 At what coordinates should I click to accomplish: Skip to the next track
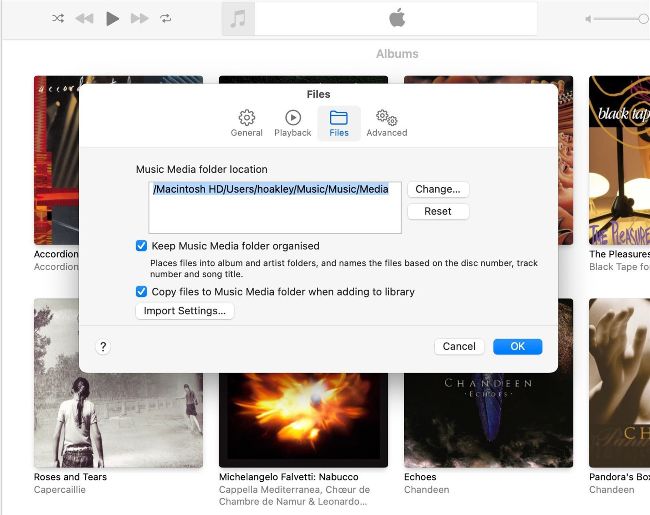(x=139, y=18)
